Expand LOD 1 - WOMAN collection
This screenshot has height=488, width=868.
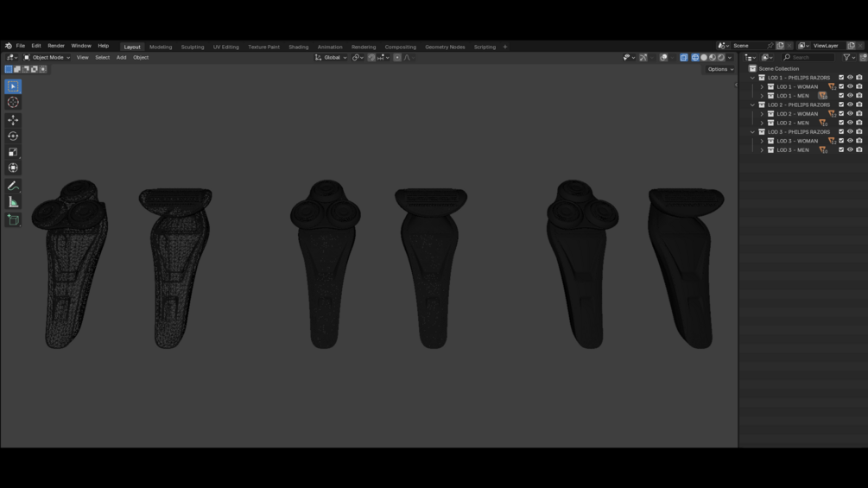pos(762,87)
